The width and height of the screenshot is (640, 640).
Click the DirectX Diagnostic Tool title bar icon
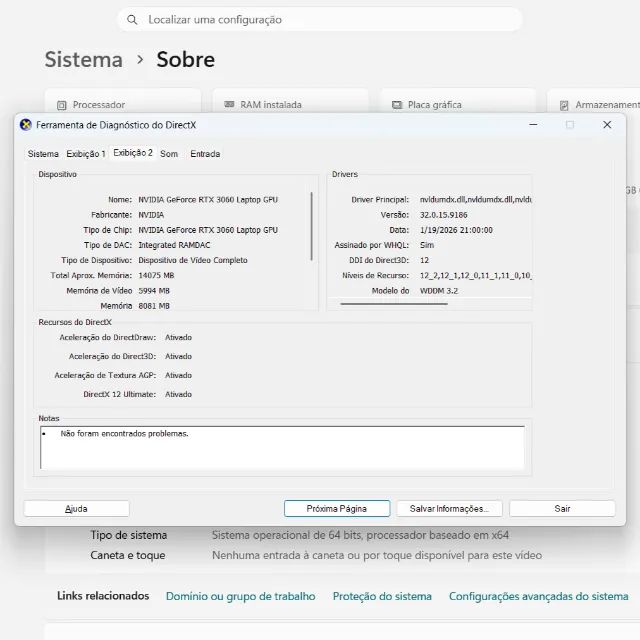(26, 125)
